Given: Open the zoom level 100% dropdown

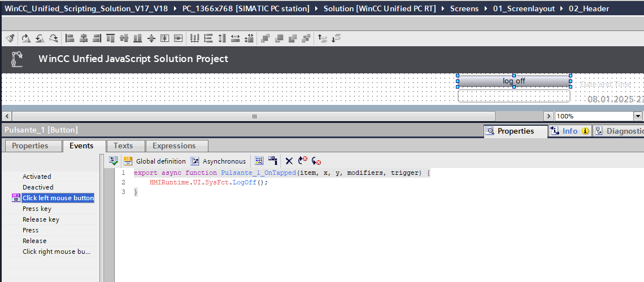Looking at the screenshot, I should click(x=638, y=116).
